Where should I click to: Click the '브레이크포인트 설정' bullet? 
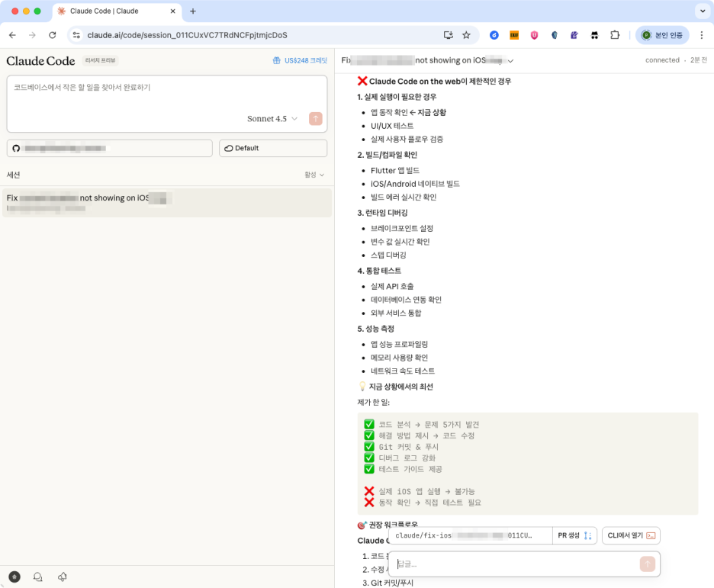point(401,228)
